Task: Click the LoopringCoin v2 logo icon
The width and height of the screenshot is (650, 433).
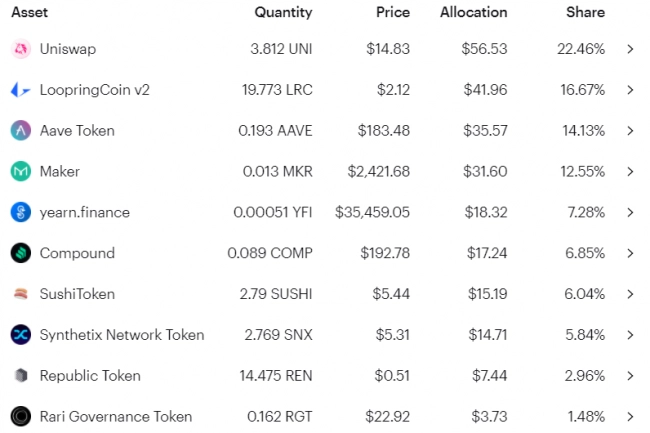Action: 21,90
